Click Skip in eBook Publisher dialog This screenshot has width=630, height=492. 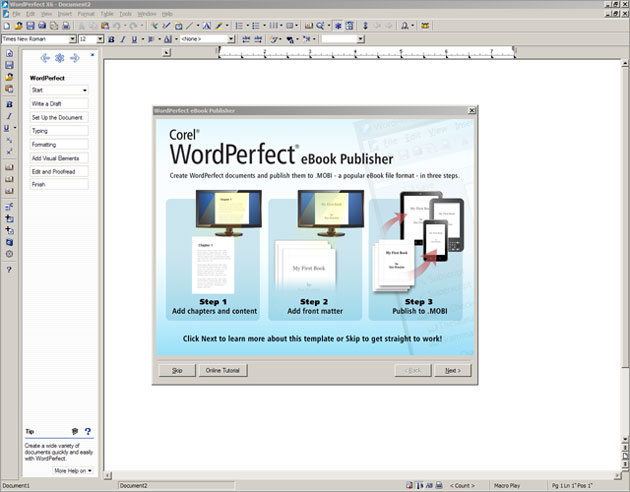click(177, 370)
